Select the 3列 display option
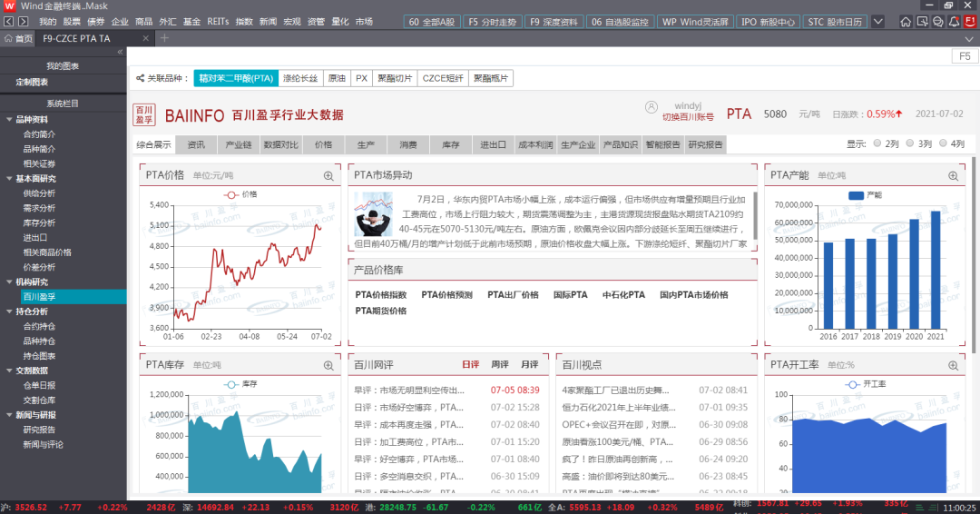 click(x=910, y=143)
